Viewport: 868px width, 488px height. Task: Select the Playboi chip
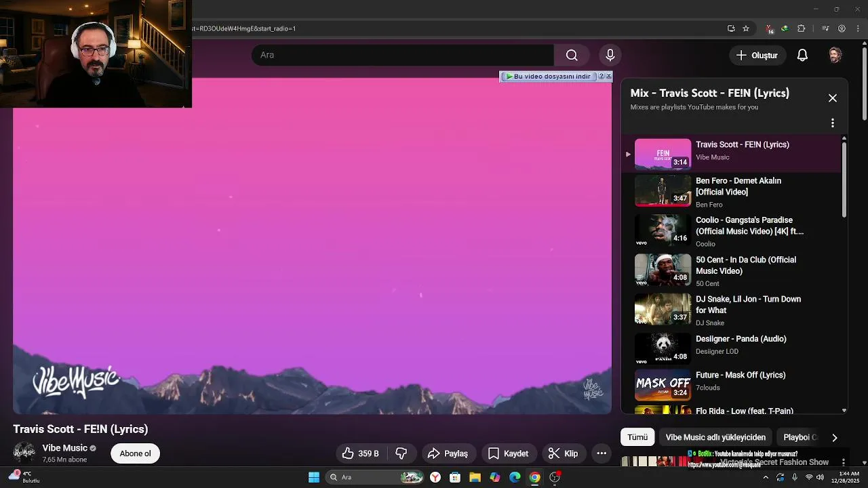[x=799, y=437]
